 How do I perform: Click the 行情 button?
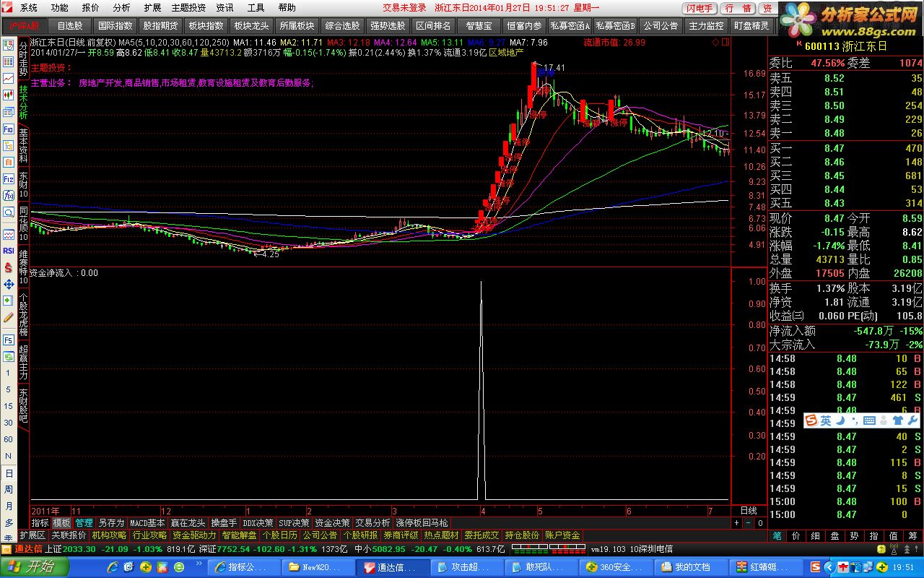coord(738,8)
